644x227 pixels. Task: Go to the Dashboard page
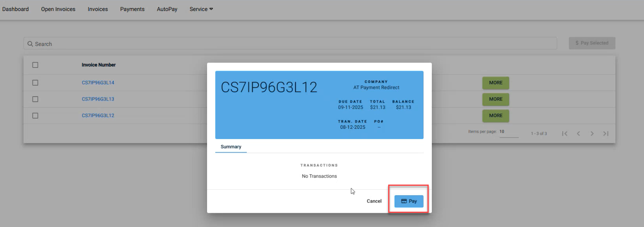tap(15, 9)
